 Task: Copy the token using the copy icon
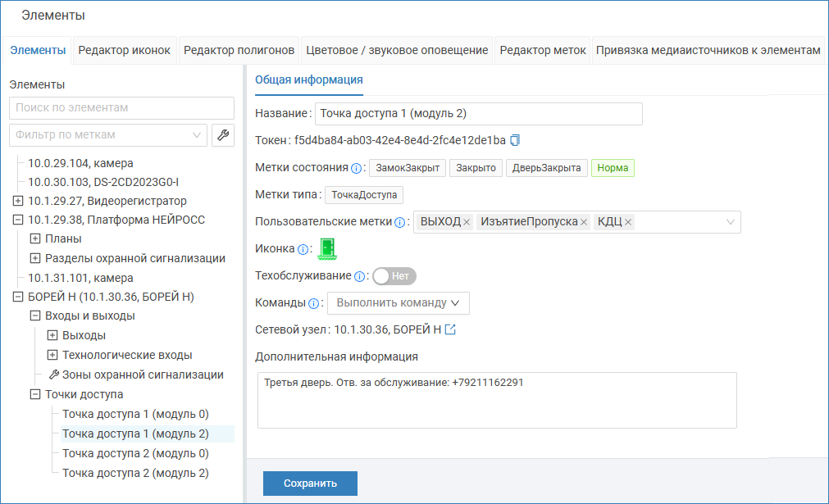[515, 140]
